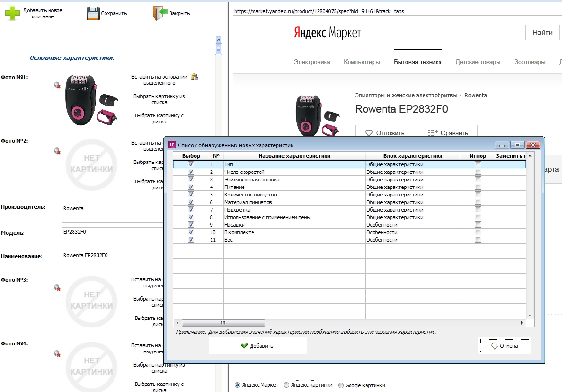Screen dimensions: 562x392
Task: Uncheck selection box for 'Питание' row
Action: point(191,187)
